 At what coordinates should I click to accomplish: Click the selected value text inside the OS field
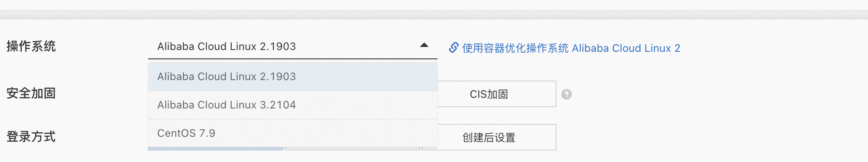pos(226,46)
